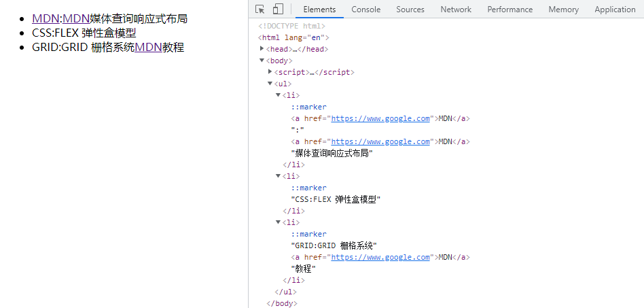
Task: Click the MDN link before 媒体查询响应式布局
Action: [x=76, y=18]
